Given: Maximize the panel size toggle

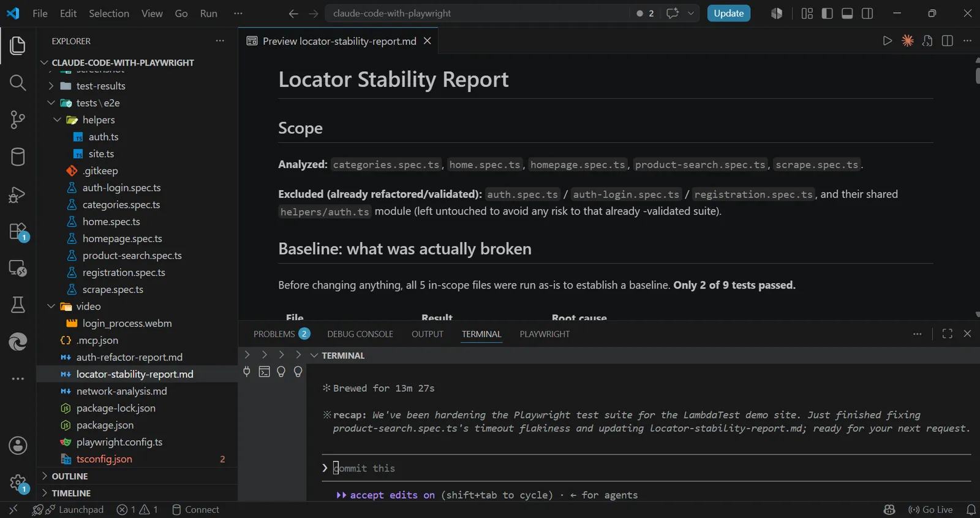Looking at the screenshot, I should coord(948,333).
